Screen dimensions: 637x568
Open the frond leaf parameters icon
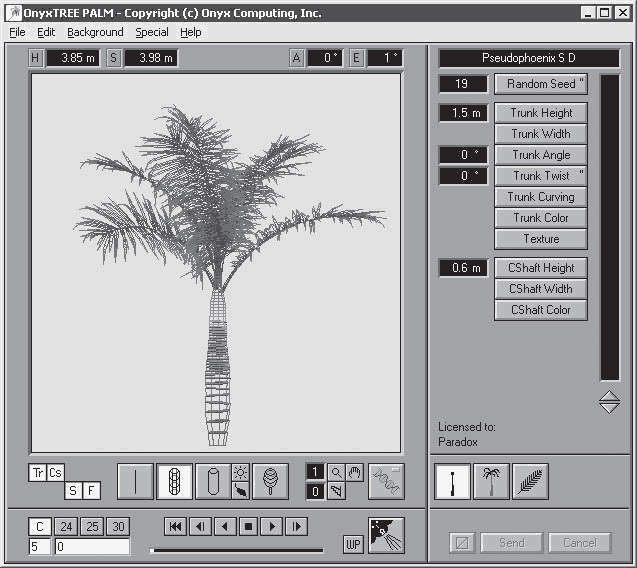(530, 481)
